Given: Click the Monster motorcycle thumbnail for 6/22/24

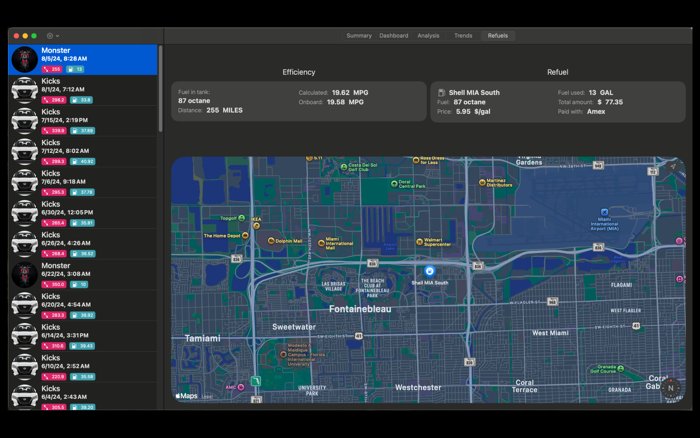Looking at the screenshot, I should tap(25, 275).
